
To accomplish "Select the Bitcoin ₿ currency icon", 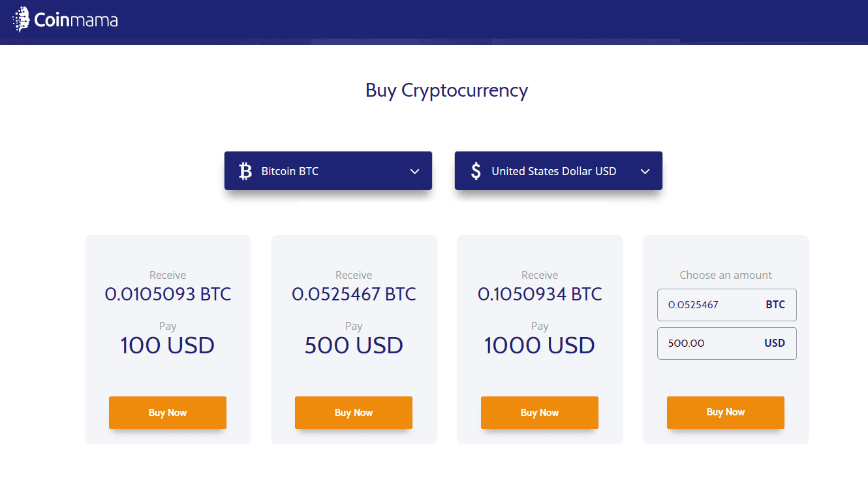I will coord(245,170).
